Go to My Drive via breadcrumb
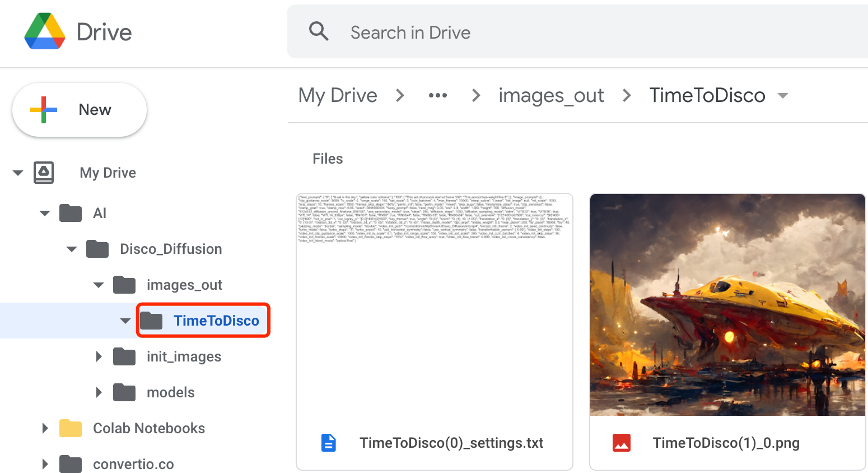 337,95
